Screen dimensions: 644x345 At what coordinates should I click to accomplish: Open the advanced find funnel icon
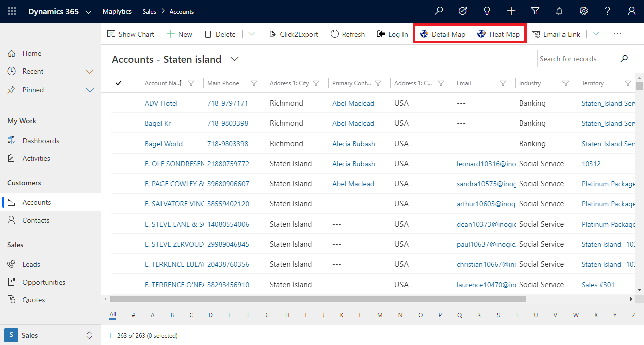point(535,11)
